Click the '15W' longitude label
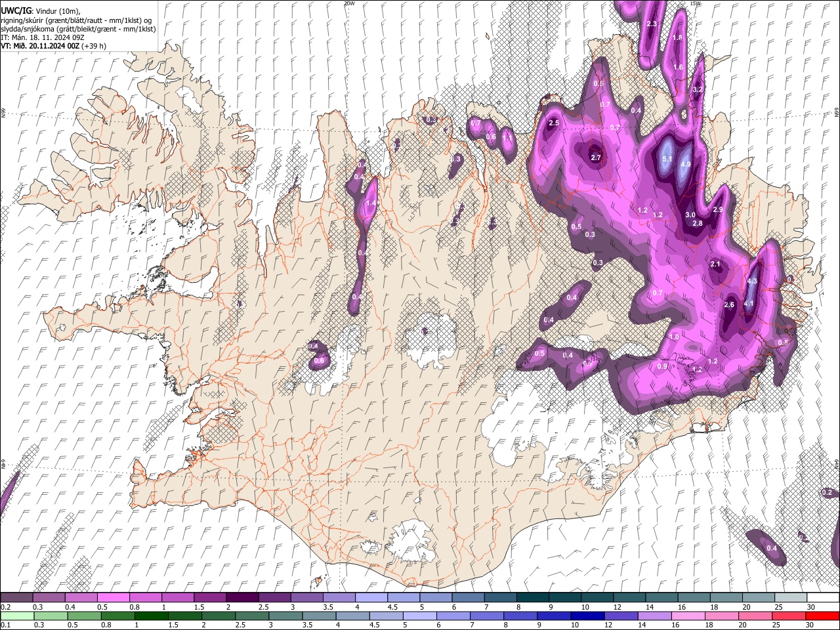 pyautogui.click(x=696, y=3)
